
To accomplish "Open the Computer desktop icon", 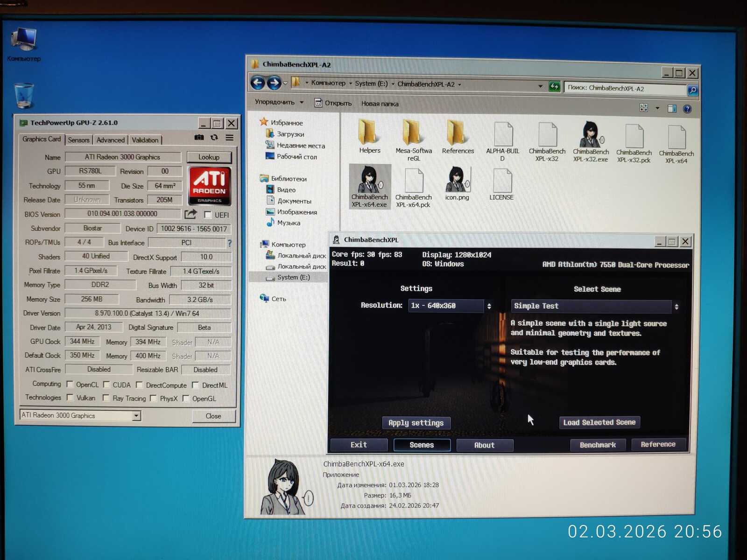I will 24,45.
